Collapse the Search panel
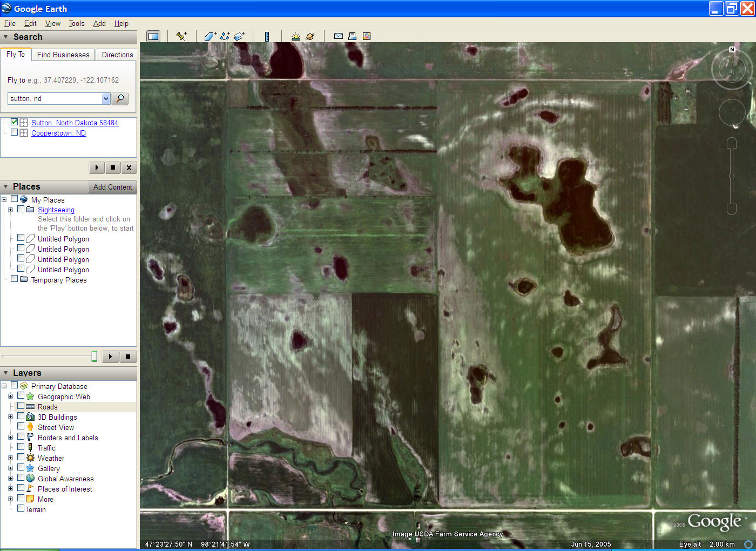Screen dimensions: 756x551 (6, 37)
